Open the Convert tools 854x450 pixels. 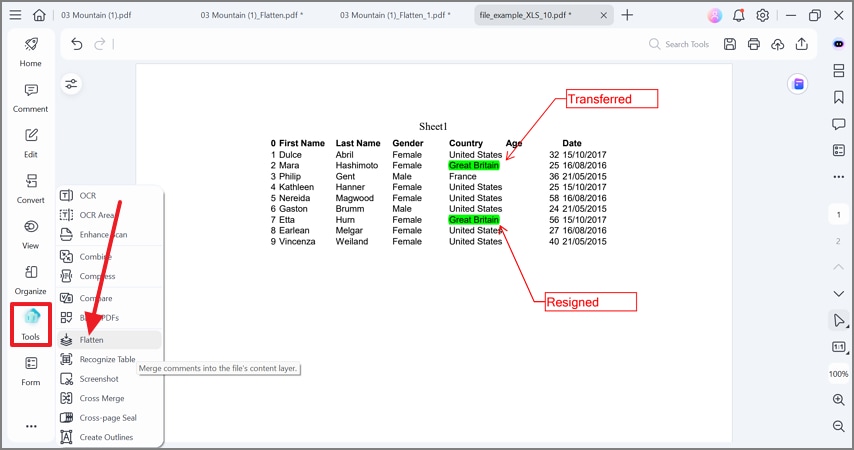30,189
